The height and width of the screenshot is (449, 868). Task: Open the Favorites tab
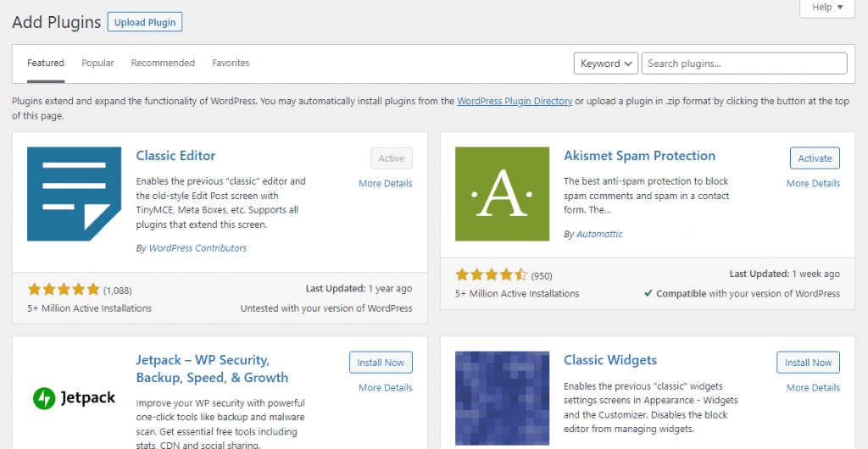click(231, 63)
